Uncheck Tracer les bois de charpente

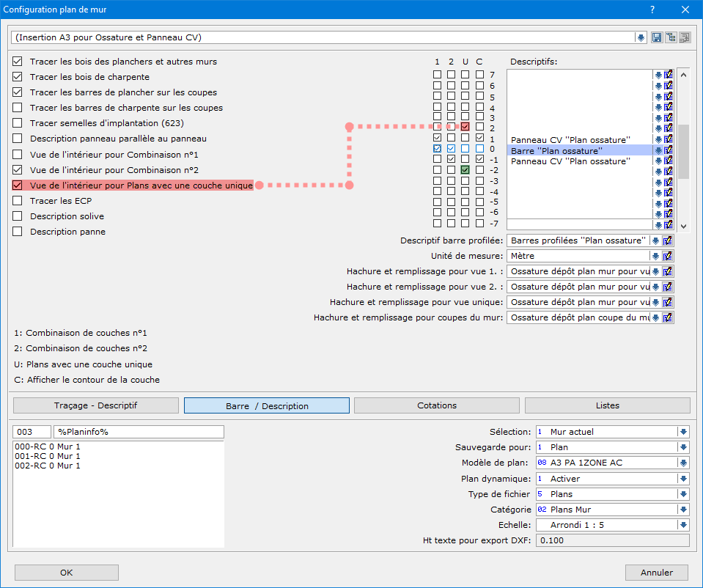(18, 77)
